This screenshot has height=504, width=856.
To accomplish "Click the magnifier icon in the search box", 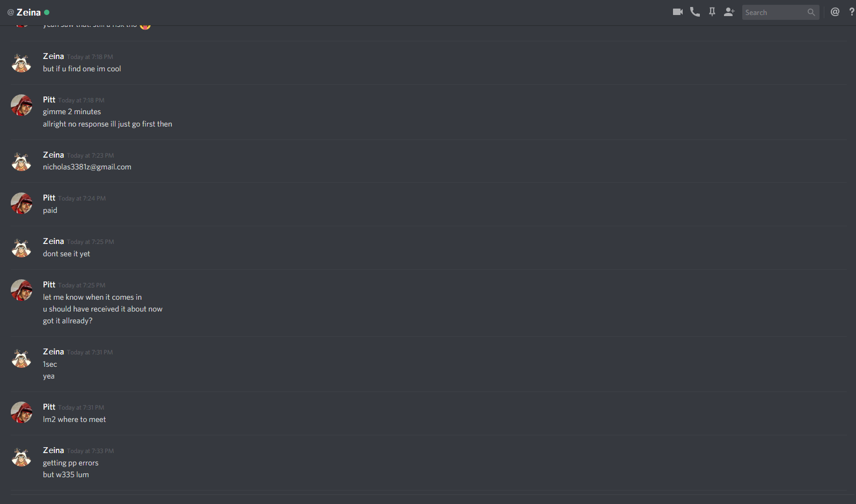I will [x=811, y=12].
